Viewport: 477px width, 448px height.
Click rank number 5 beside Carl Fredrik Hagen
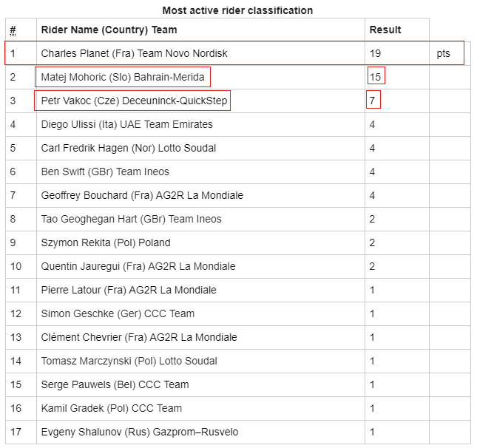[13, 148]
